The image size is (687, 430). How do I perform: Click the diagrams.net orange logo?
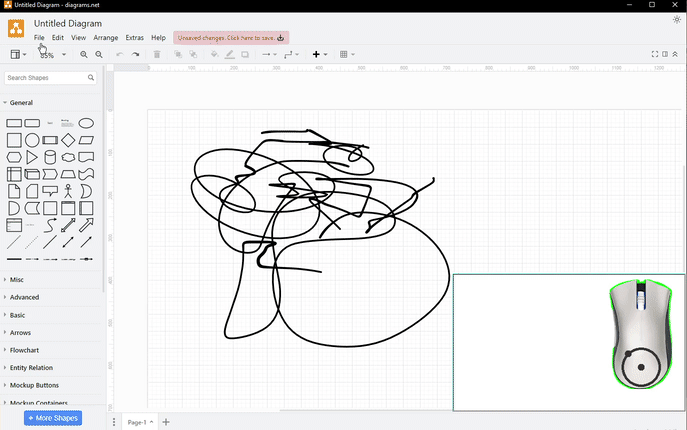[16, 28]
